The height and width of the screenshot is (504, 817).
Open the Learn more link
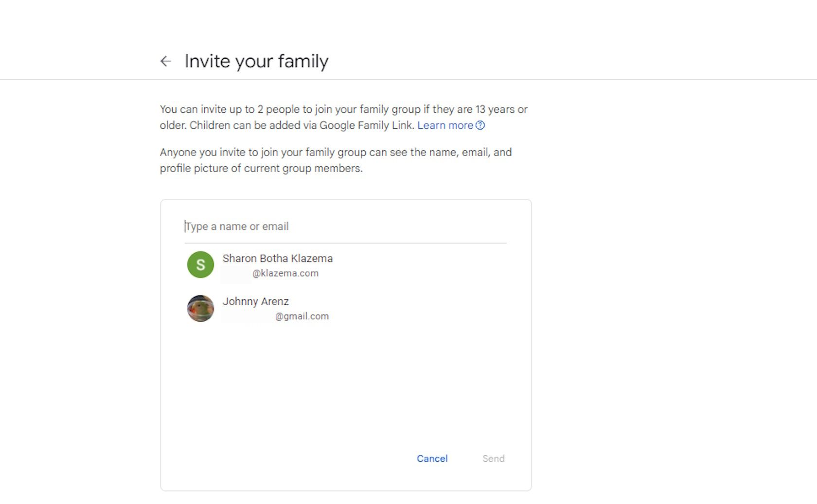pos(445,125)
